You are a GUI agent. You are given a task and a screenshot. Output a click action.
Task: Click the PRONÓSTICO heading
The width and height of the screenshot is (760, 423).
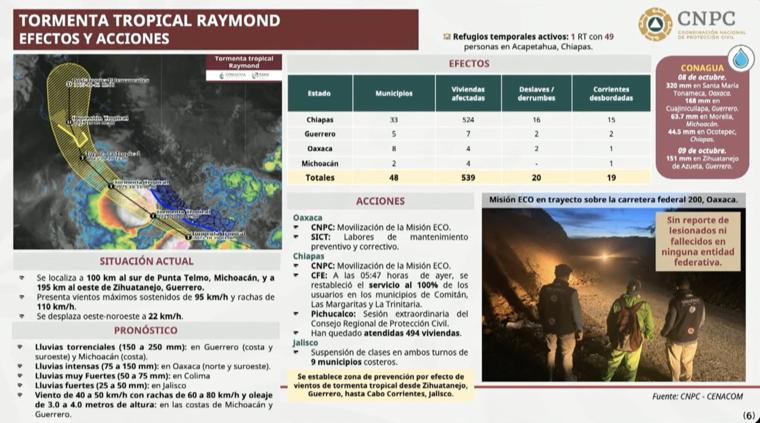(148, 330)
